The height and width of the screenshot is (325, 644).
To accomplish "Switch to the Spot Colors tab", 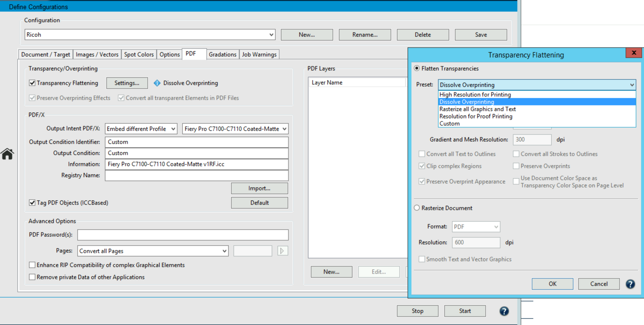I will point(139,54).
